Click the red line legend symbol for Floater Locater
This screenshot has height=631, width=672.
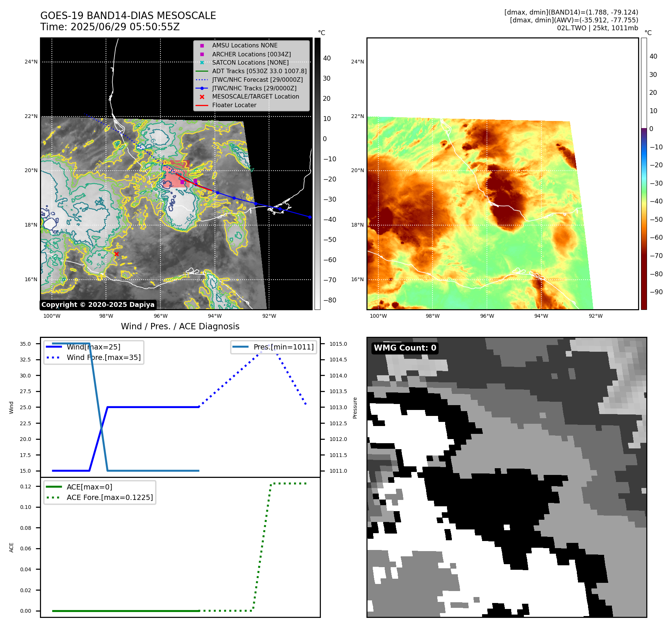202,105
